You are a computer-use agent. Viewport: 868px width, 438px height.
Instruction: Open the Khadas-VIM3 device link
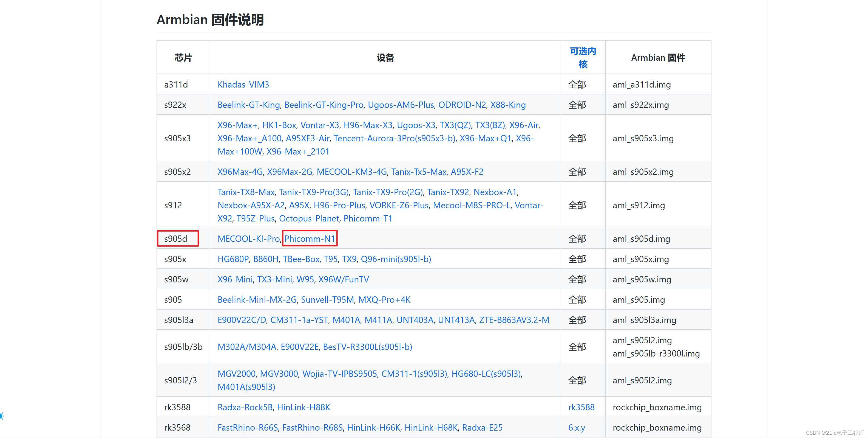[243, 84]
